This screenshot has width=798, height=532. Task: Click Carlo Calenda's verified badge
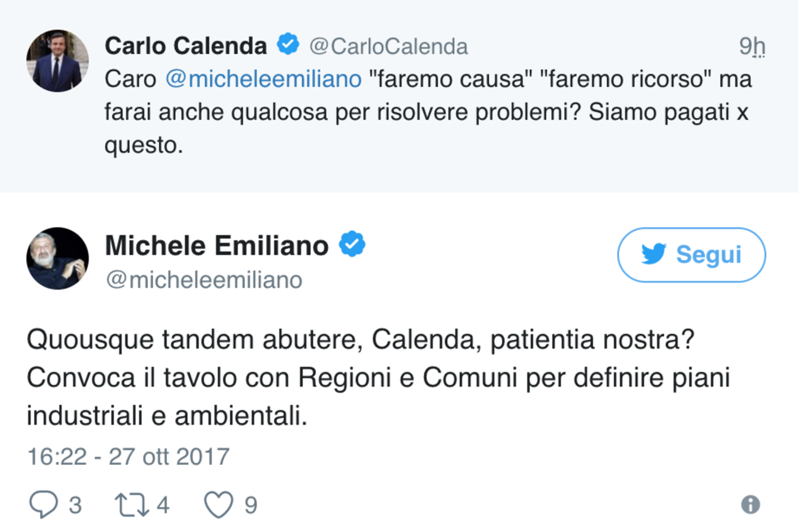(288, 44)
